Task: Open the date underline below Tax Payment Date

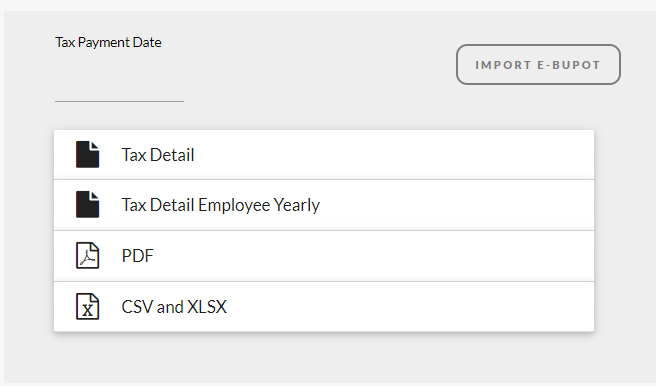Action: click(119, 101)
